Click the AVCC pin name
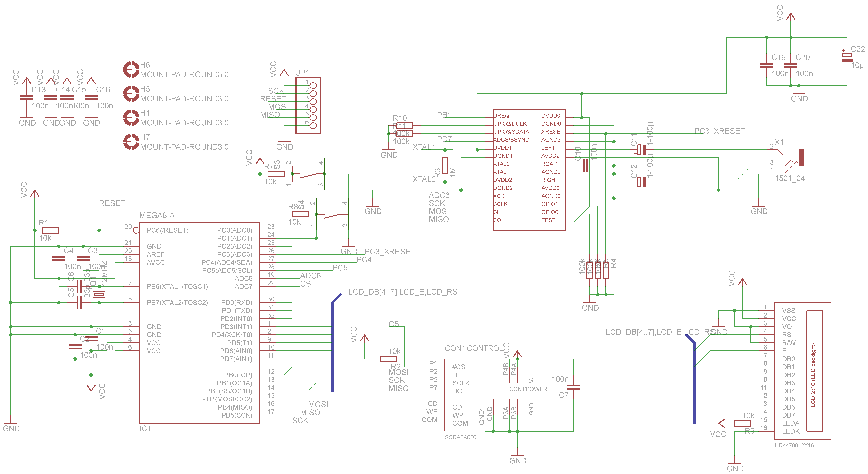The width and height of the screenshot is (868, 474). (x=156, y=262)
